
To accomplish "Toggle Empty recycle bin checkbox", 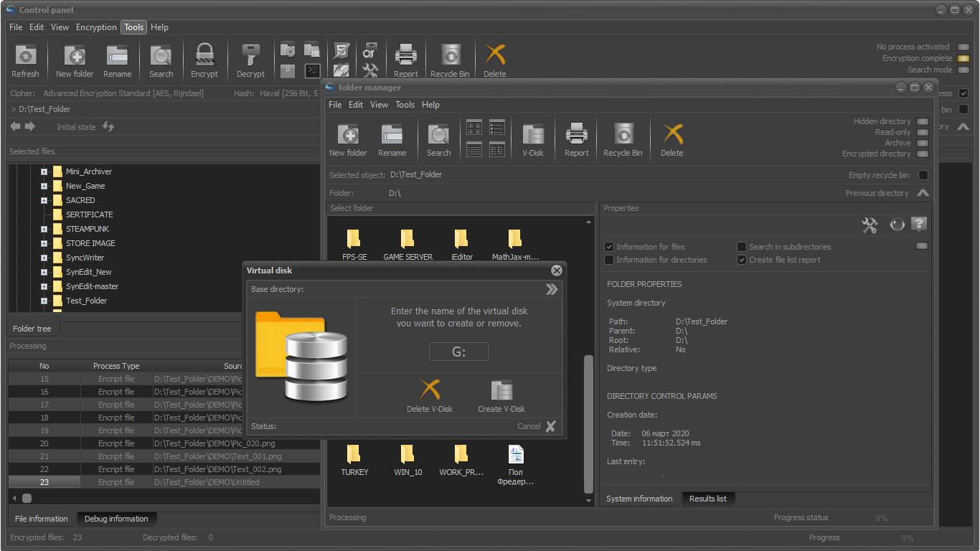I will (923, 175).
